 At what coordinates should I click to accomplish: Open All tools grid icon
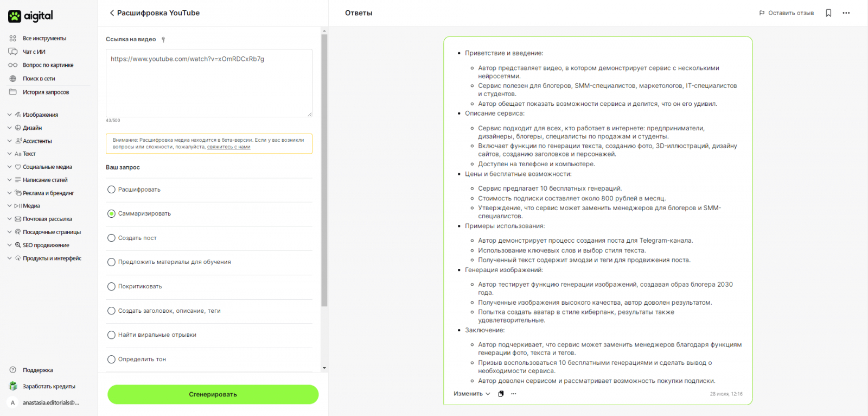click(x=13, y=39)
